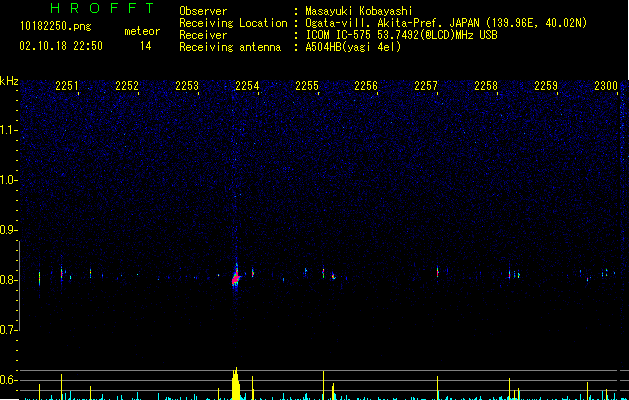
Task: Click the 0.8 kHz axis label
Action: coord(8,280)
